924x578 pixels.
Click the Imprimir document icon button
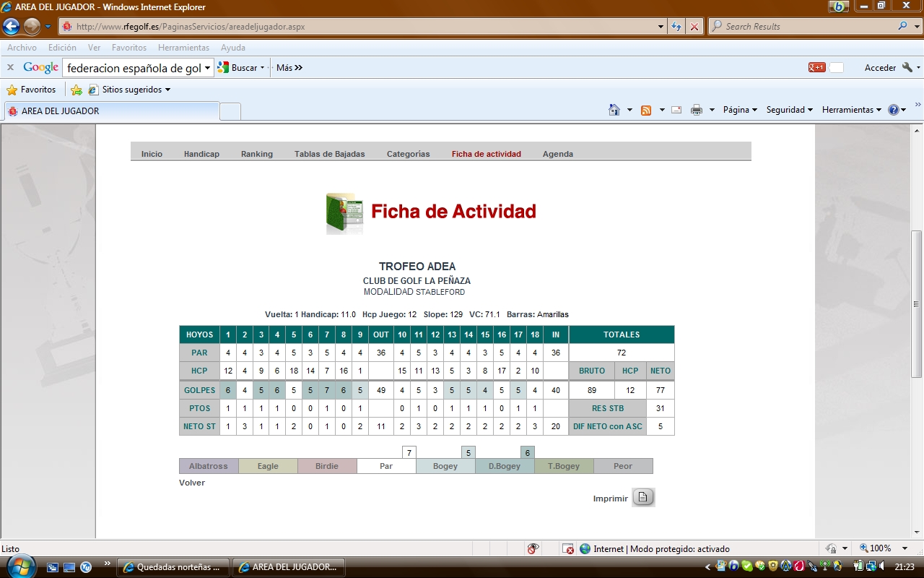[x=643, y=497]
